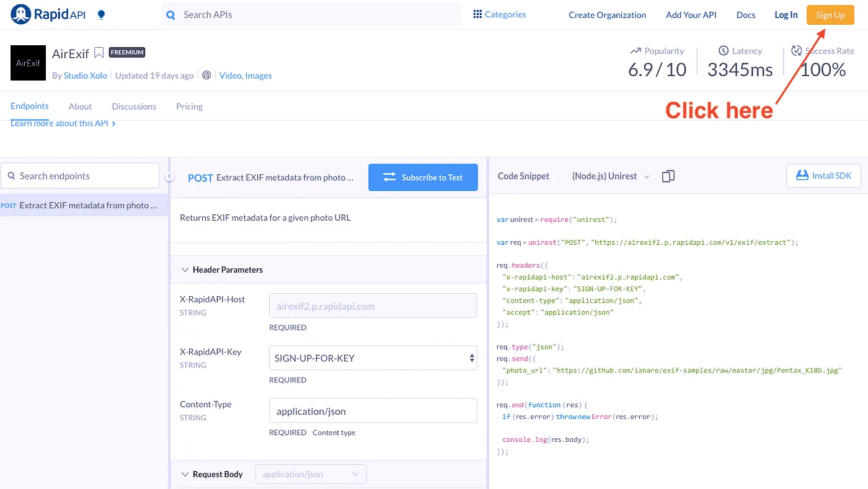
Task: Focus the Search endpoints field
Action: point(80,176)
